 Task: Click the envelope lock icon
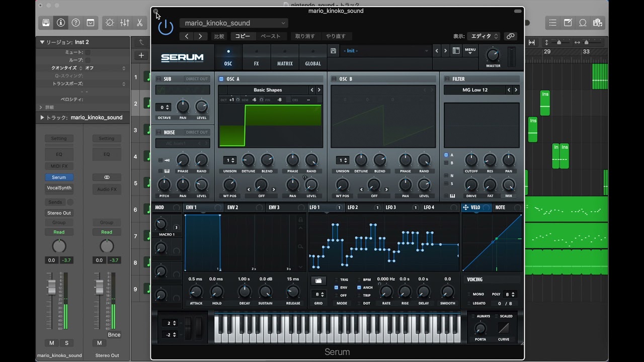click(x=300, y=220)
